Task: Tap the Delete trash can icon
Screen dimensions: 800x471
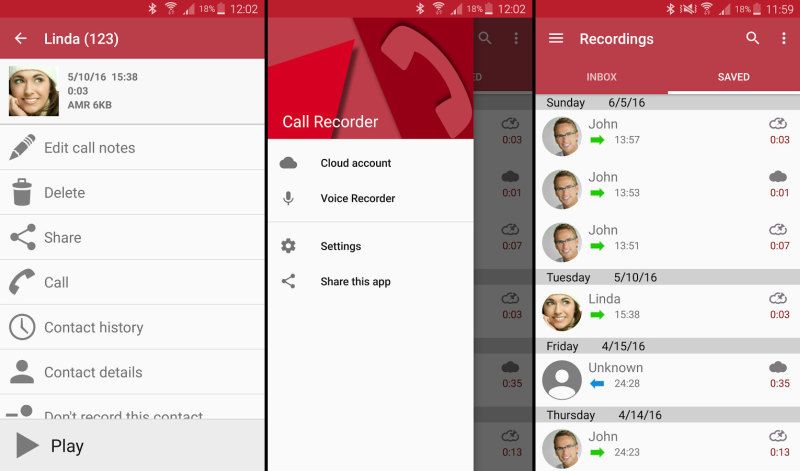Action: click(22, 192)
